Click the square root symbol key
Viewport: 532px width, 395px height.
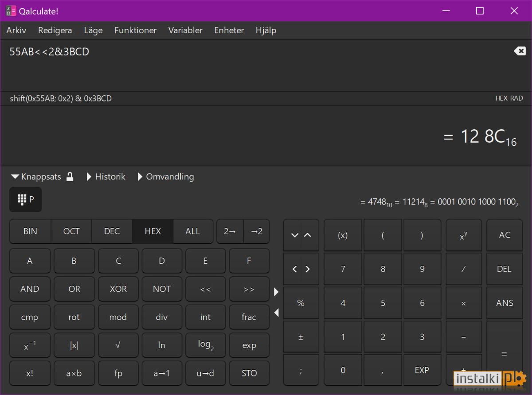pos(118,345)
